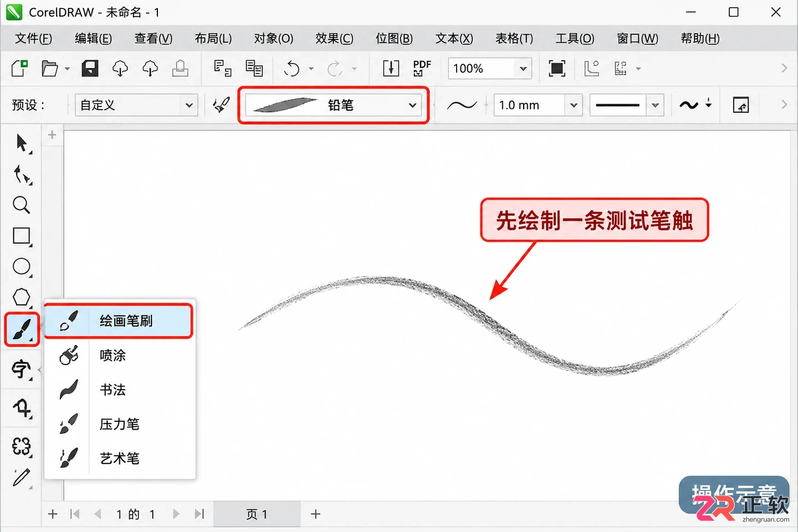798x532 pixels.
Task: Select the Shape edit tool
Action: tap(22, 174)
